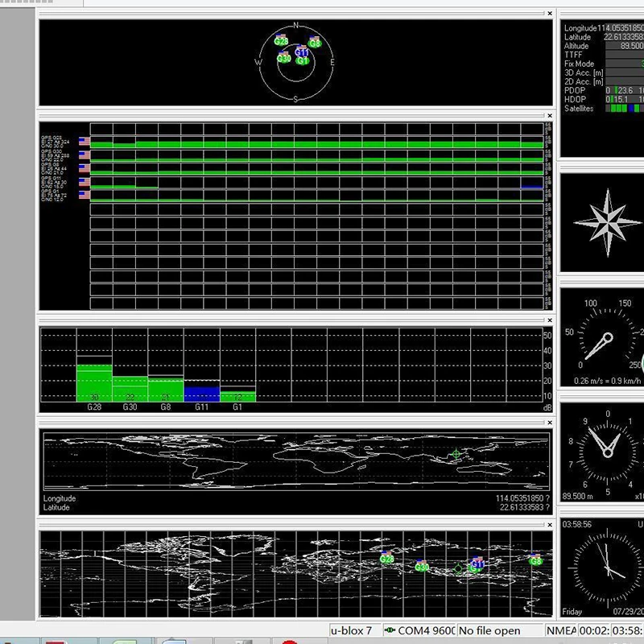Screen dimensions: 644x644
Task: Click the G11 marker on the satellite position map
Action: (x=477, y=562)
